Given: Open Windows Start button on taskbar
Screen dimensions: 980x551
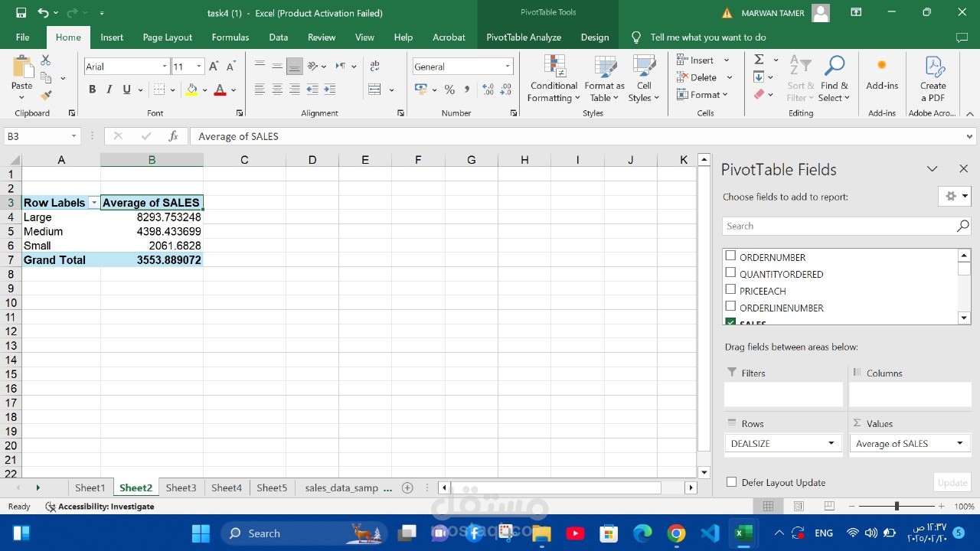Looking at the screenshot, I should click(x=201, y=533).
